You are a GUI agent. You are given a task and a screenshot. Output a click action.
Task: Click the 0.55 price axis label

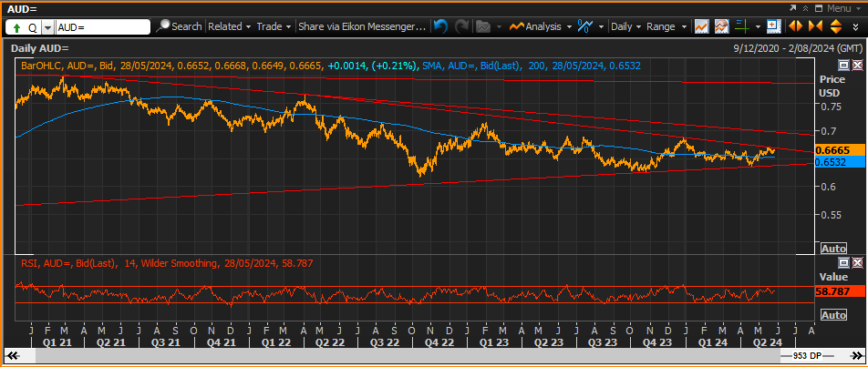(x=830, y=215)
